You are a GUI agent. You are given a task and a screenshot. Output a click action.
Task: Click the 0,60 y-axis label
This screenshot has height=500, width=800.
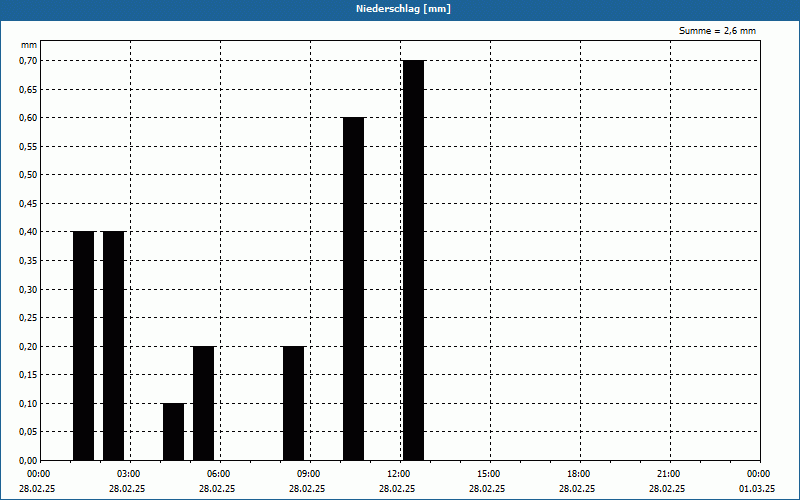pos(28,118)
